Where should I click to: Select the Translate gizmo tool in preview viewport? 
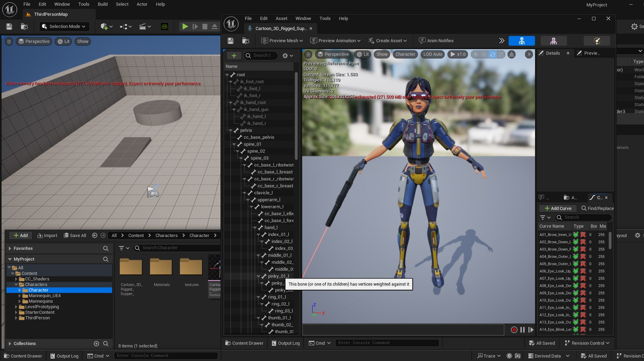click(484, 54)
